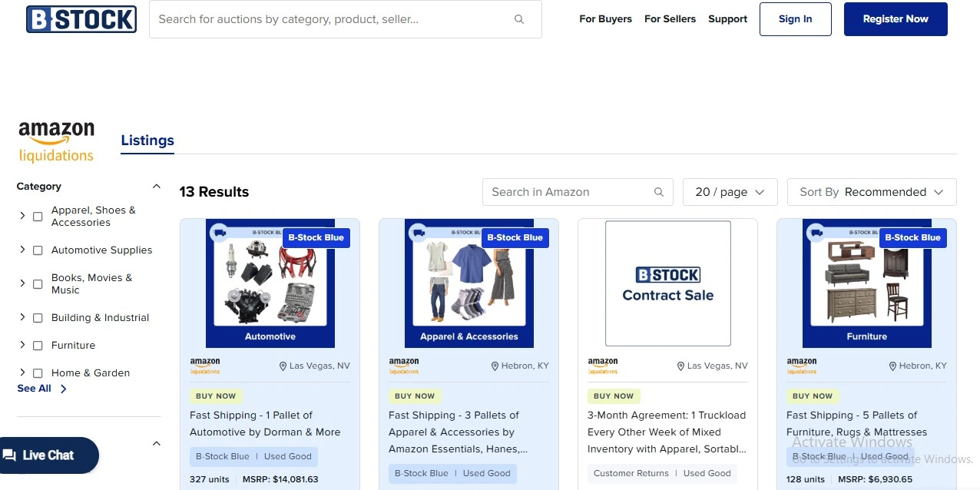This screenshot has height=490, width=980.
Task: Select the Listings tab
Action: [147, 141]
